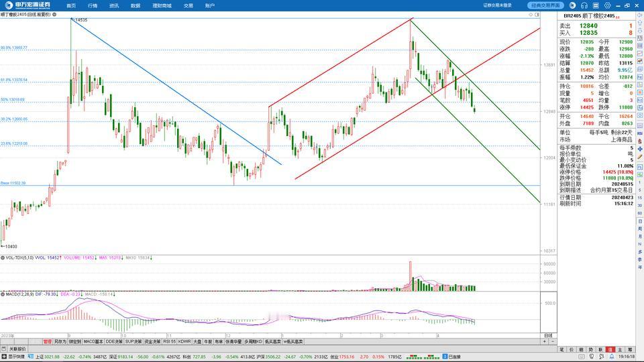This screenshot has width=644, height=362.
Task: Click the back arrow in right toolbar
Action: coord(640,15)
